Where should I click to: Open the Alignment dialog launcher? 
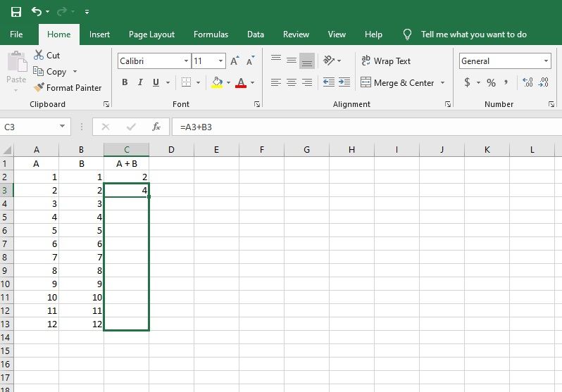point(448,104)
